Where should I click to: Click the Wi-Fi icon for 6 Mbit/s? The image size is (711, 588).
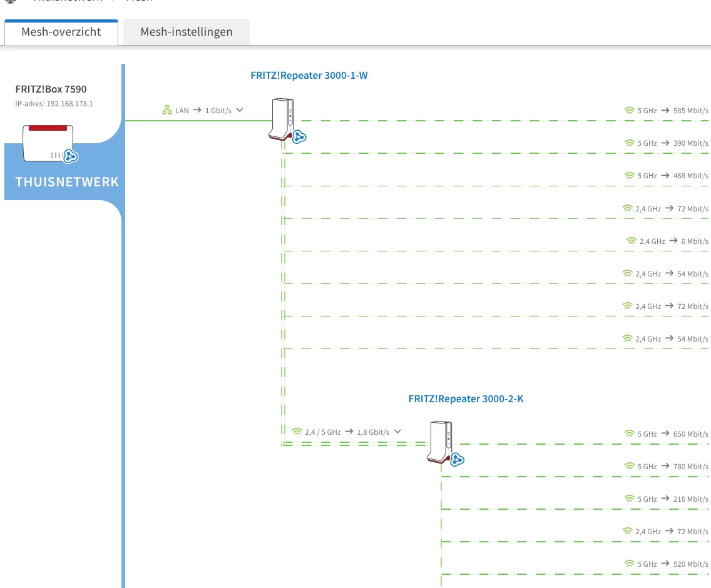click(631, 241)
